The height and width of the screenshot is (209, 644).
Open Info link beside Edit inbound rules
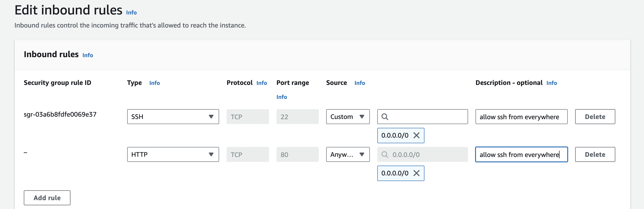click(131, 13)
